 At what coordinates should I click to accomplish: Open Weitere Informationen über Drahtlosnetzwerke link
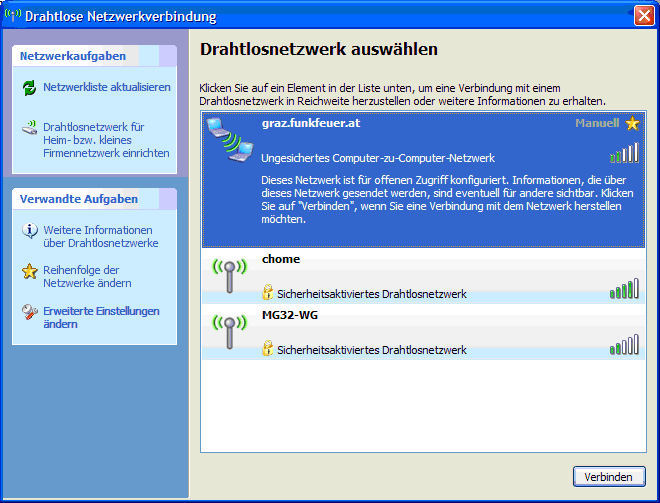tap(100, 236)
